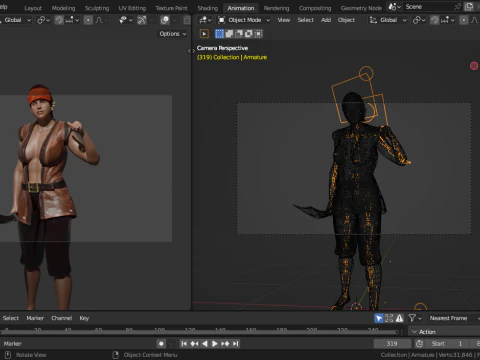
Task: Toggle snapping magnet in left viewport
Action: (x=59, y=20)
